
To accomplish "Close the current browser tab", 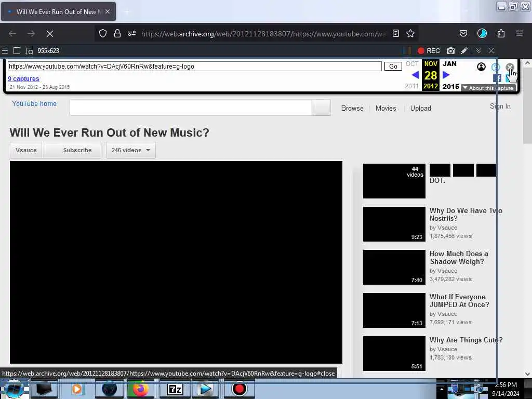I will click(x=108, y=11).
